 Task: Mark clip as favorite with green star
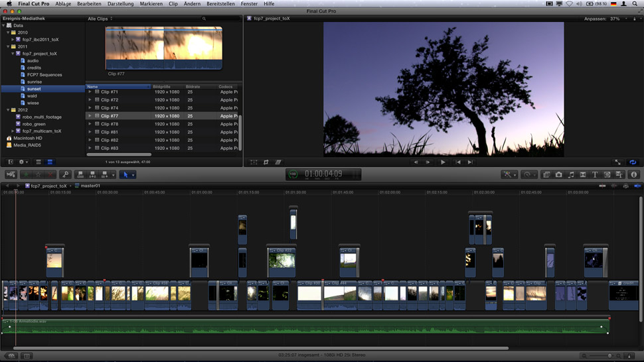pos(27,174)
